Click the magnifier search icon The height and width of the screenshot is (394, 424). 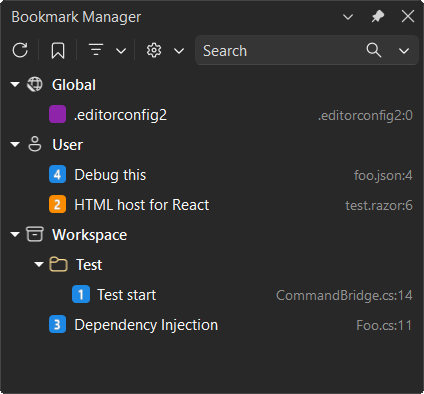[x=374, y=50]
